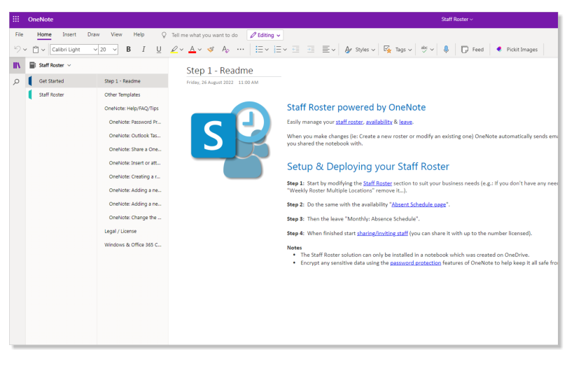Click the Increase Indent icon
The height and width of the screenshot is (392, 574).
pyautogui.click(x=311, y=50)
